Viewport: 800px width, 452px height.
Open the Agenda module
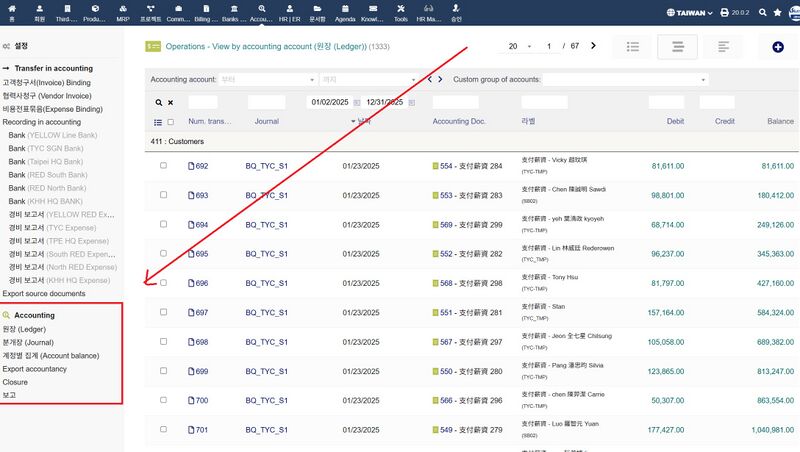[x=344, y=13]
